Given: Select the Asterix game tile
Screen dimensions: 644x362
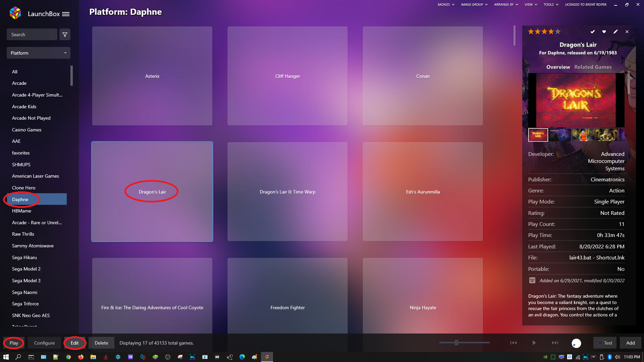Looking at the screenshot, I should (152, 76).
